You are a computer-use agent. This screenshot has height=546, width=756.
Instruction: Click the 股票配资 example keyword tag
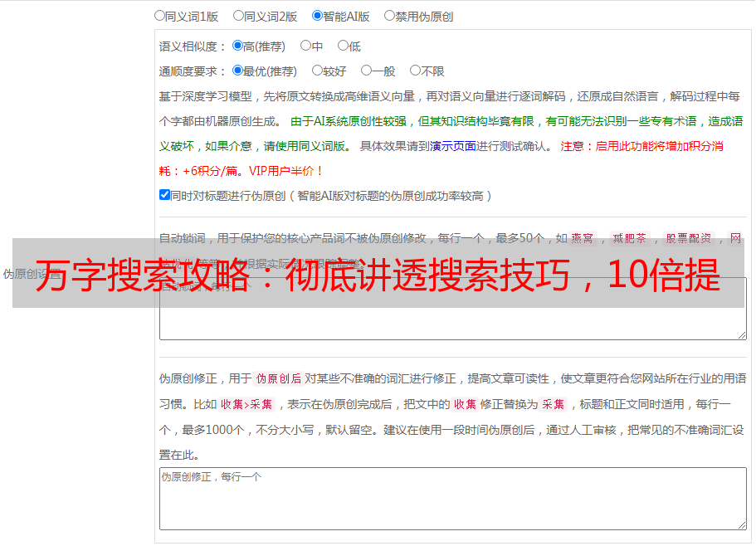point(689,238)
